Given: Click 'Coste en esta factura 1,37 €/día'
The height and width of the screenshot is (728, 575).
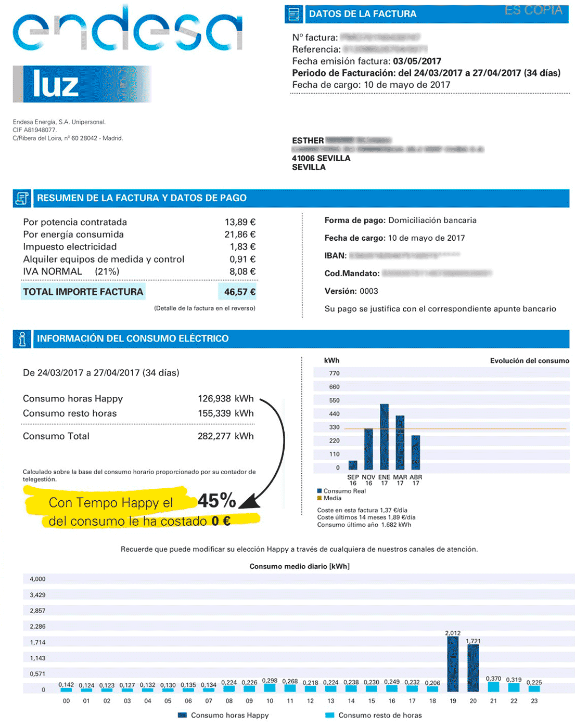Looking at the screenshot, I should (362, 510).
